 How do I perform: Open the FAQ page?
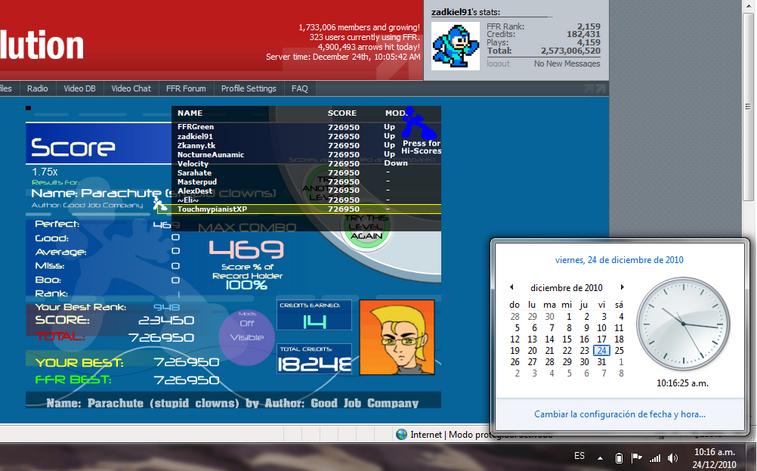coord(299,88)
